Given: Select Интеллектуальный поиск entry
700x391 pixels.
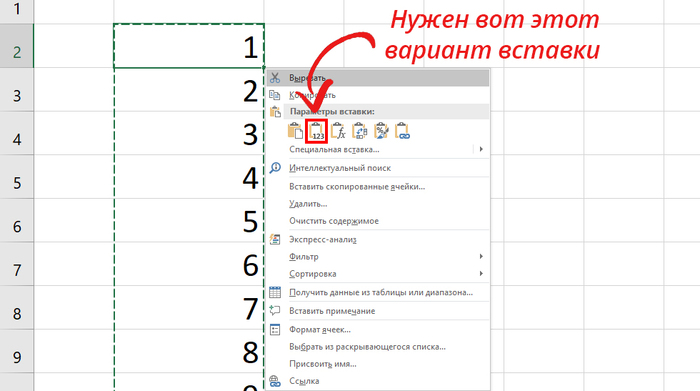Looking at the screenshot, I should click(378, 168).
